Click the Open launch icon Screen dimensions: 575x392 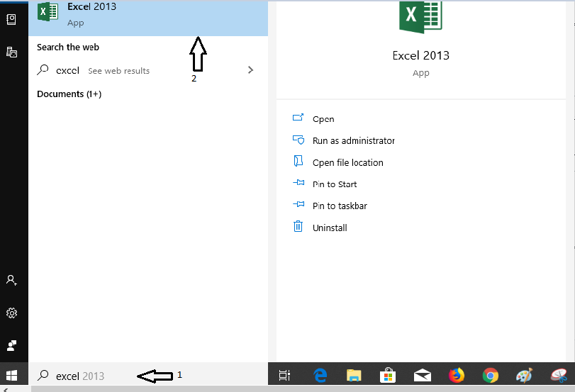[298, 118]
